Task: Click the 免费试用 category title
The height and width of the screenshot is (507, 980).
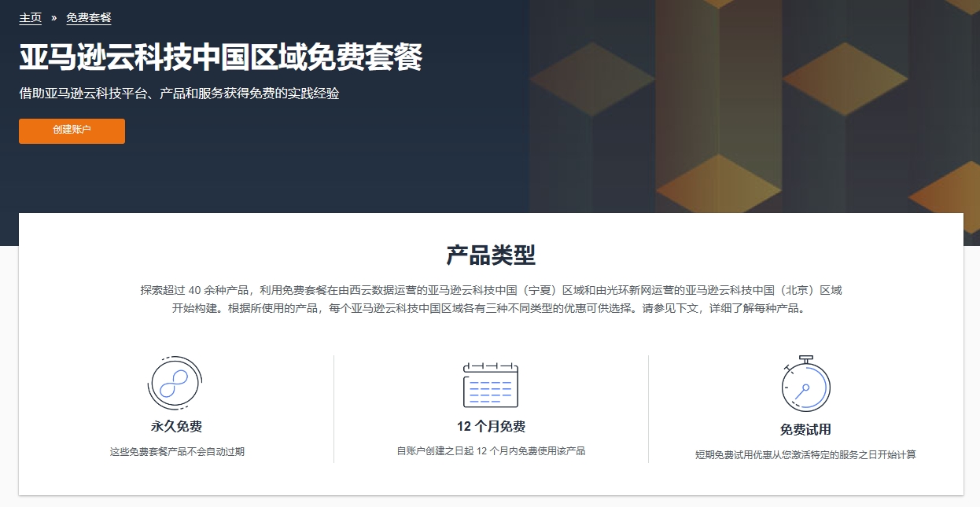Action: click(804, 430)
